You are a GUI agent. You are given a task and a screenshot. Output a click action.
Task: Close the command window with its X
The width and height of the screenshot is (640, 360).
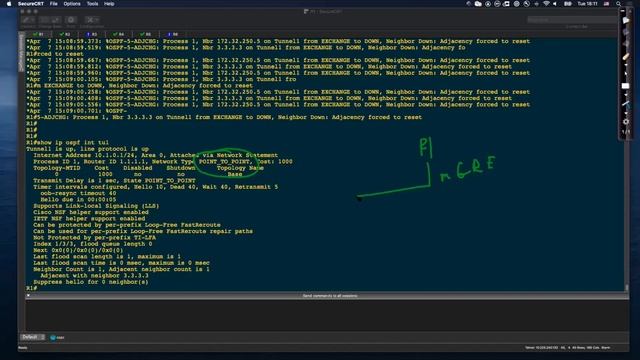28,296
